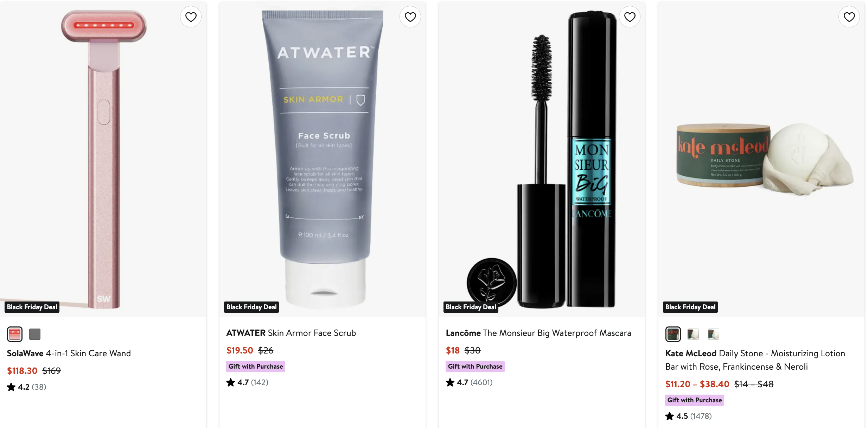Pick the third Kate McLeod variant swatch
The image size is (868, 428).
click(x=714, y=334)
